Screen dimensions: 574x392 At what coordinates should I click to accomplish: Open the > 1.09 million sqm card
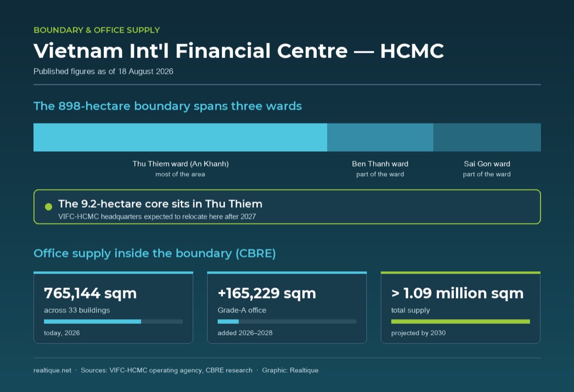click(461, 307)
